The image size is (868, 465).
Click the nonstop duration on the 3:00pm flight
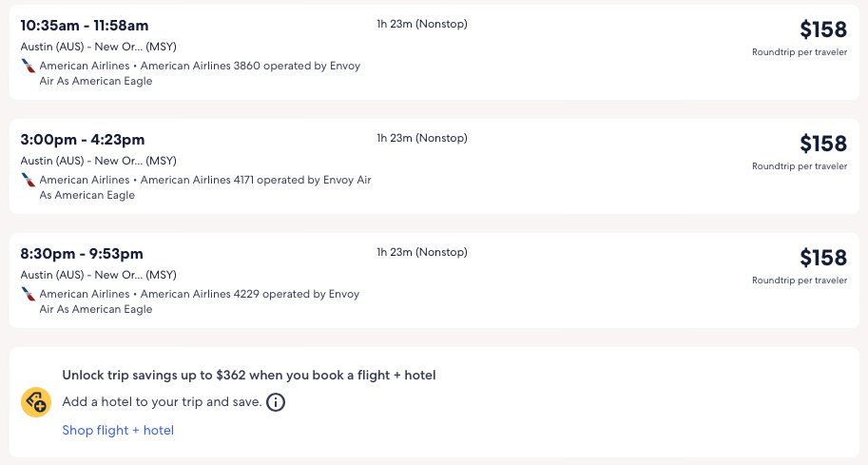click(x=422, y=138)
